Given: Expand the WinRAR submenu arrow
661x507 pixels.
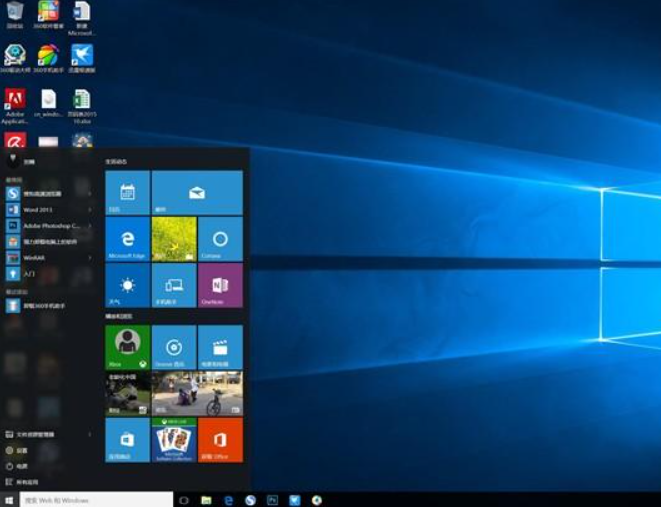Looking at the screenshot, I should pyautogui.click(x=90, y=257).
